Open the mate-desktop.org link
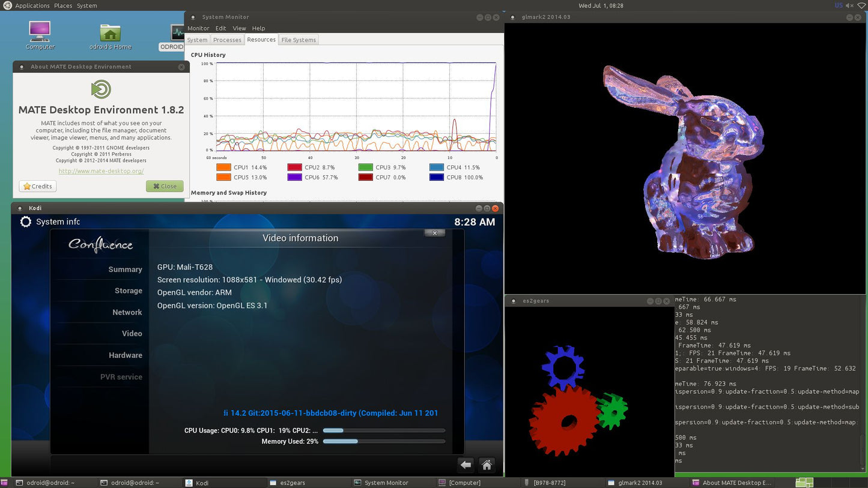The image size is (868, 488). pyautogui.click(x=101, y=171)
